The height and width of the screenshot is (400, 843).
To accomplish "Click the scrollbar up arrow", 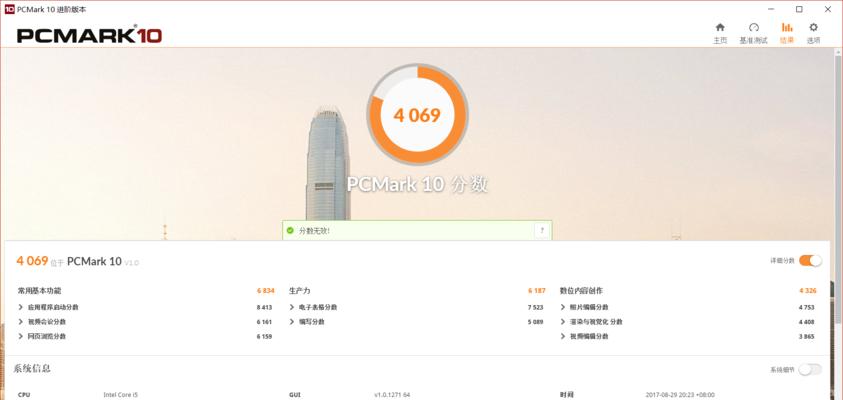I will pyautogui.click(x=838, y=52).
